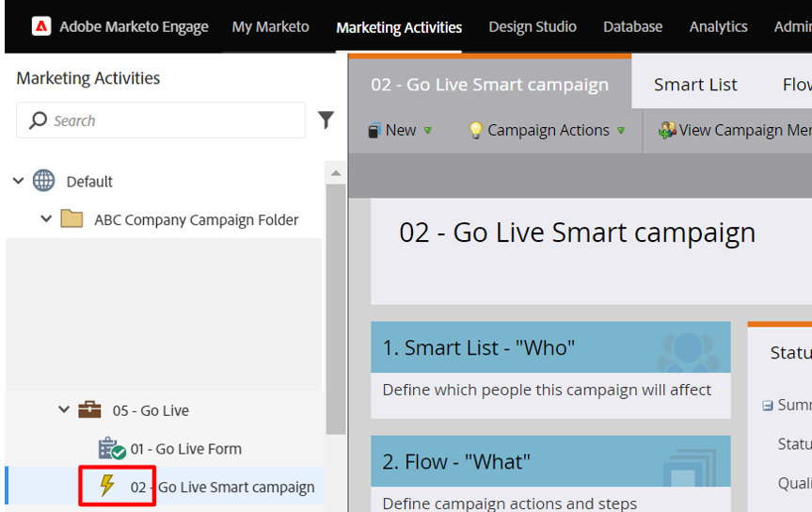Open the New dropdown arrow
Image resolution: width=812 pixels, height=512 pixels.
(428, 131)
